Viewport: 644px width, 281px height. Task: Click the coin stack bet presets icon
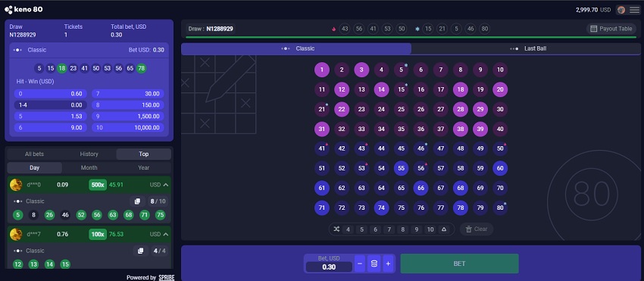pyautogui.click(x=374, y=264)
